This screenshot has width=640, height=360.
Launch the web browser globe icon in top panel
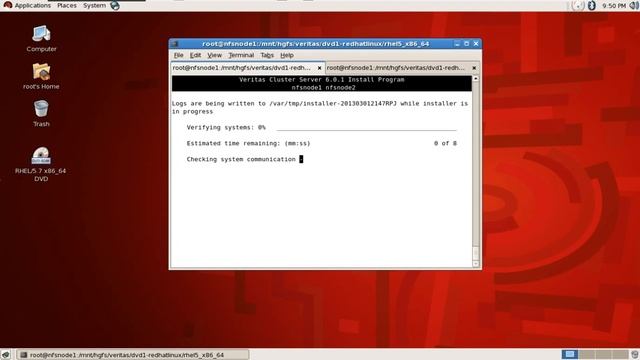point(115,6)
